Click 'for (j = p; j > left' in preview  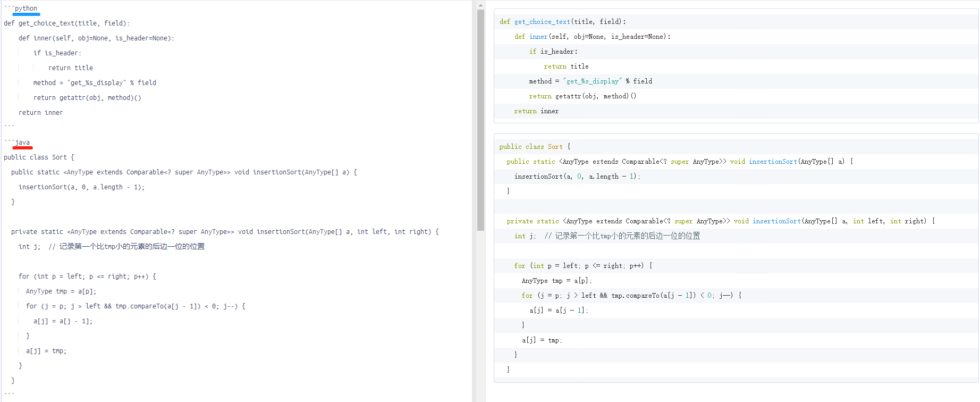click(631, 296)
